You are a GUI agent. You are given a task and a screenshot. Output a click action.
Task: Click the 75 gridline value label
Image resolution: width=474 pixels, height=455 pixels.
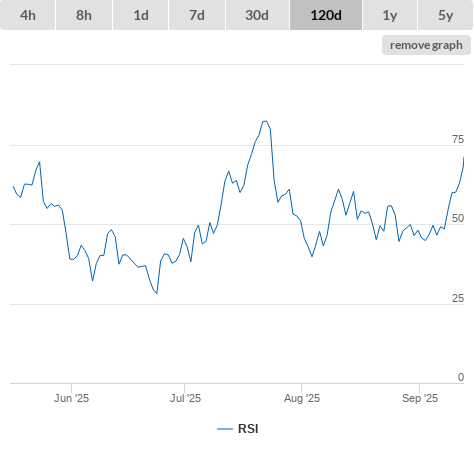coord(458,139)
